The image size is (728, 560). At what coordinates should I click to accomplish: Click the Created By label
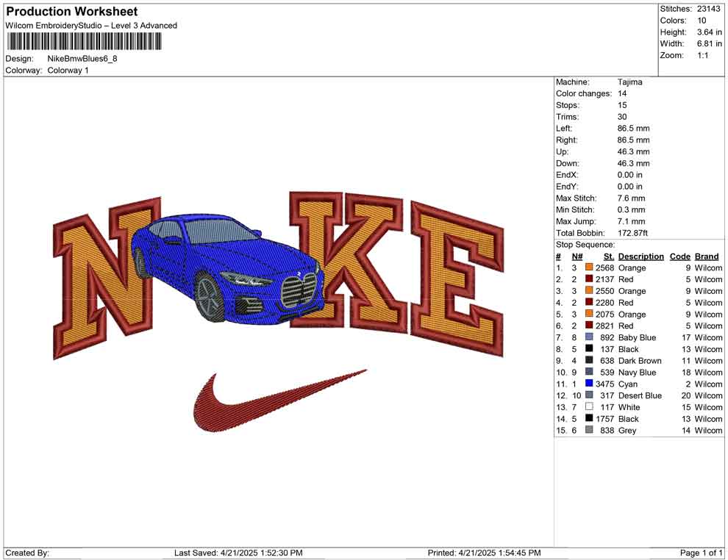(x=27, y=553)
